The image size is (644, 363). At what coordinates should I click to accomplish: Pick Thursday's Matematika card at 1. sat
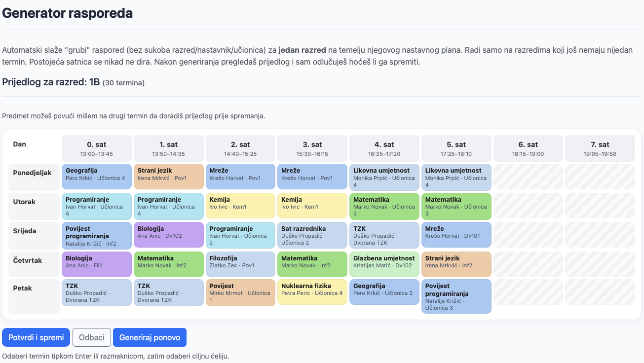point(169,264)
